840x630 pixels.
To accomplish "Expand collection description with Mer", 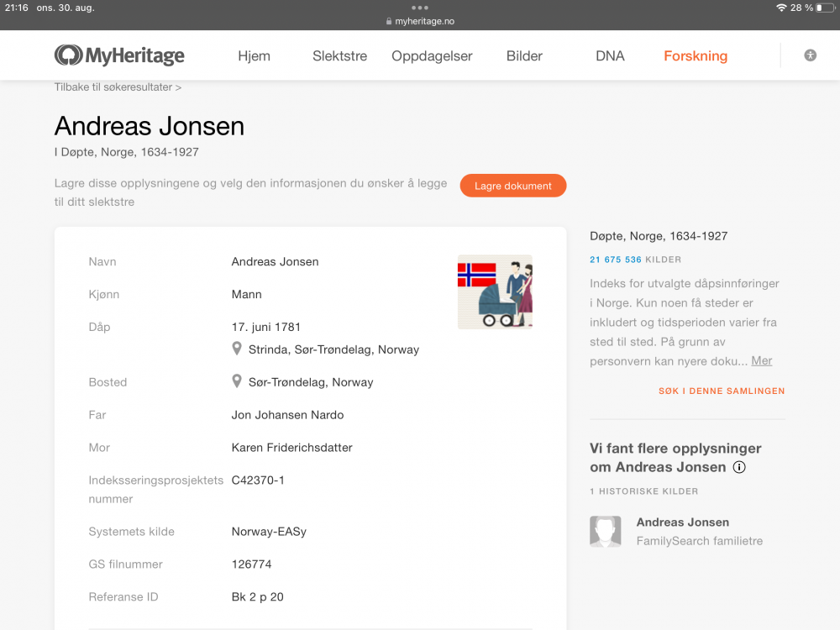I will click(761, 360).
